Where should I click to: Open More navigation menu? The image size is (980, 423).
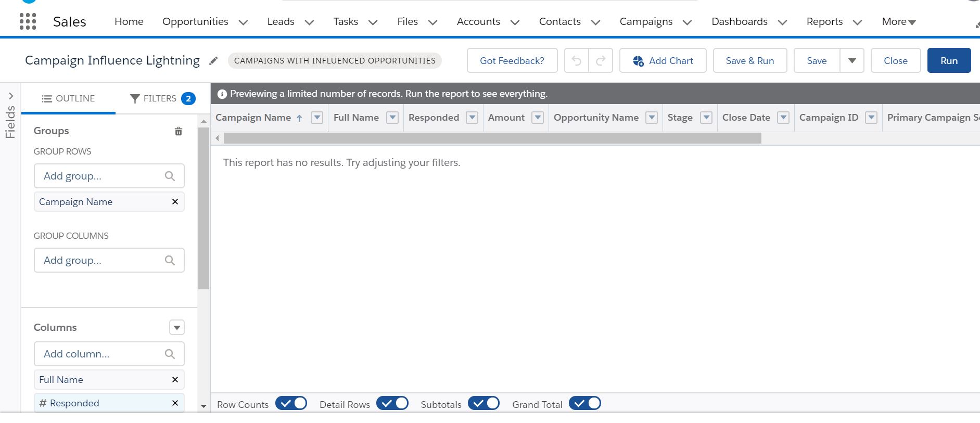pyautogui.click(x=899, y=22)
